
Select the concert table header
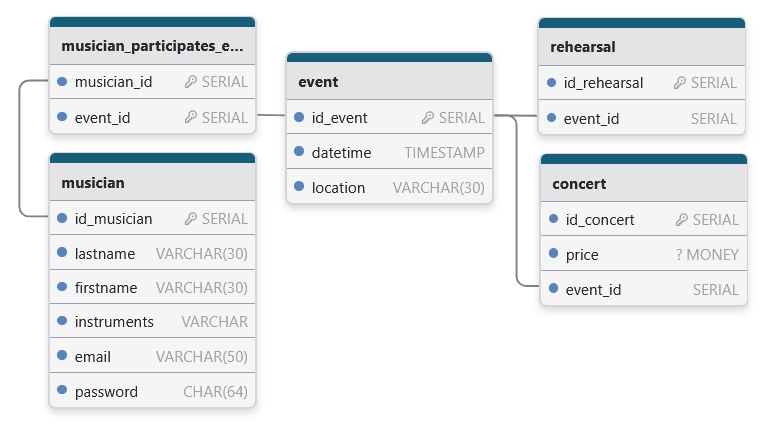[x=643, y=184]
